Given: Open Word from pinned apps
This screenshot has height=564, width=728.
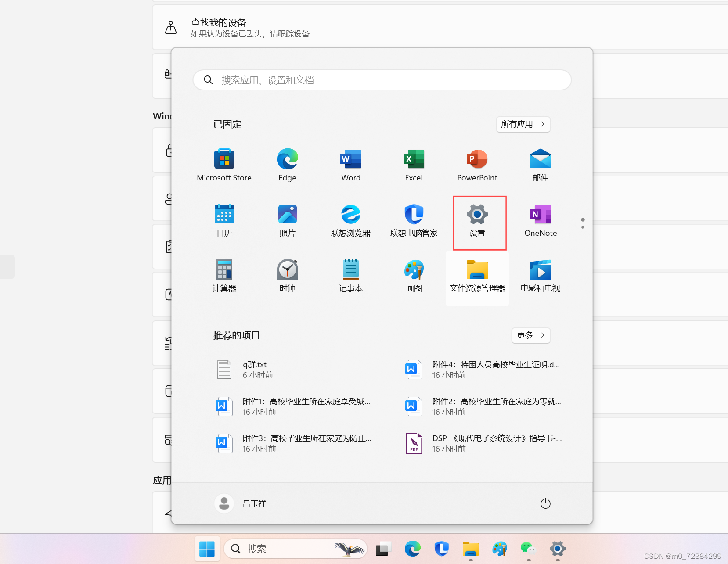Looking at the screenshot, I should pyautogui.click(x=350, y=165).
